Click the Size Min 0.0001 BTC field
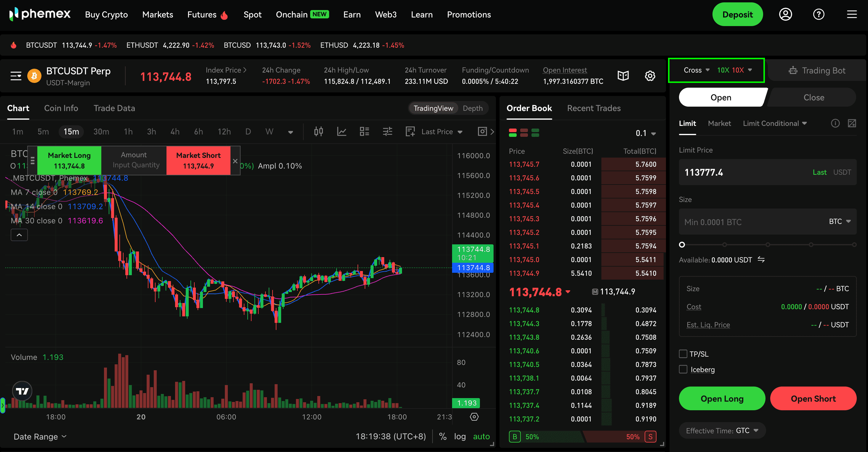Image resolution: width=868 pixels, height=452 pixels. (x=767, y=222)
